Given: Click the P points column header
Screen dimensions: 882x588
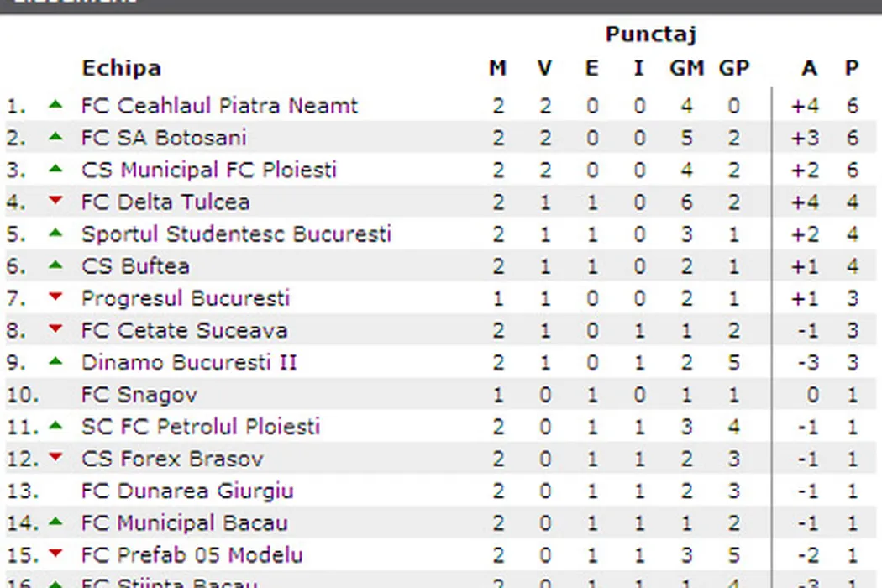Looking at the screenshot, I should tap(852, 68).
